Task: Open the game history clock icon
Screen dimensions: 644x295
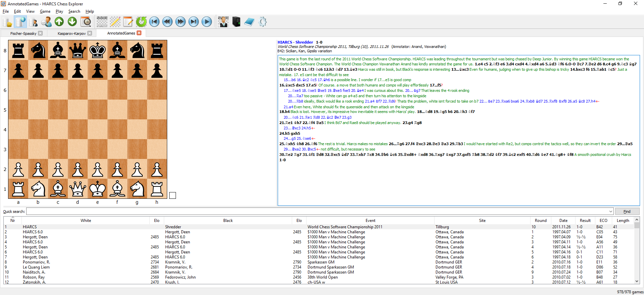Action: pyautogui.click(x=86, y=22)
